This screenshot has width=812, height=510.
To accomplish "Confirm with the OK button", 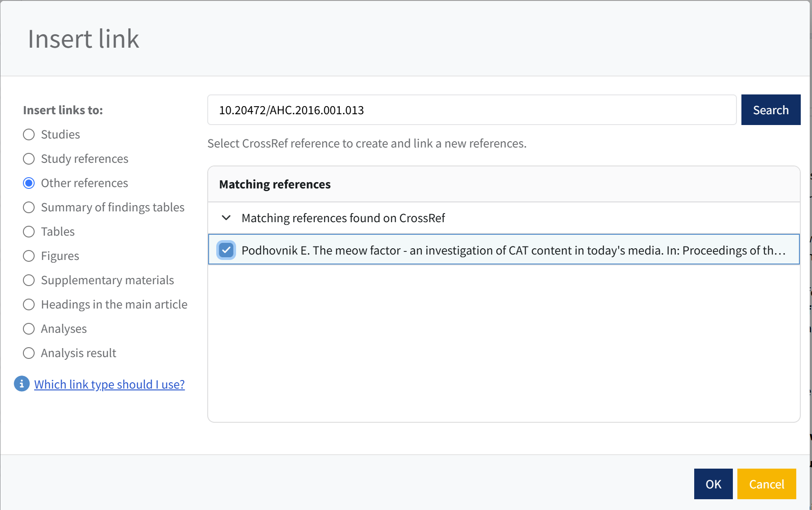I will coord(713,484).
